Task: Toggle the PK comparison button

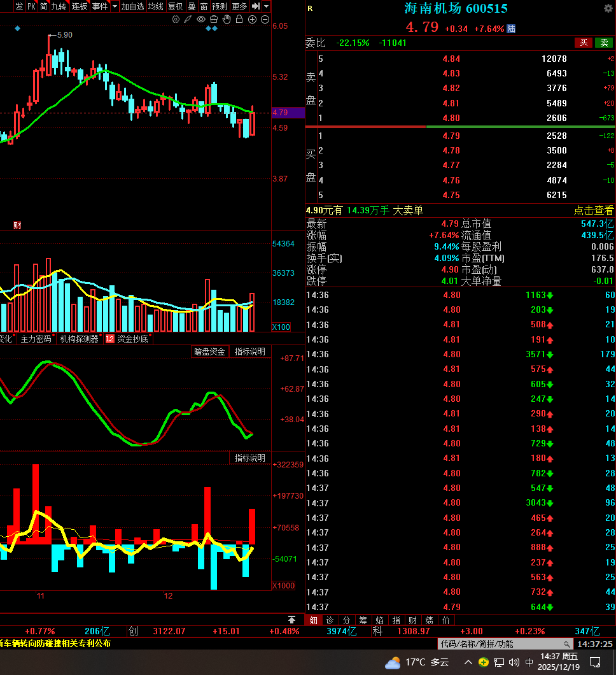Action: tap(31, 6)
